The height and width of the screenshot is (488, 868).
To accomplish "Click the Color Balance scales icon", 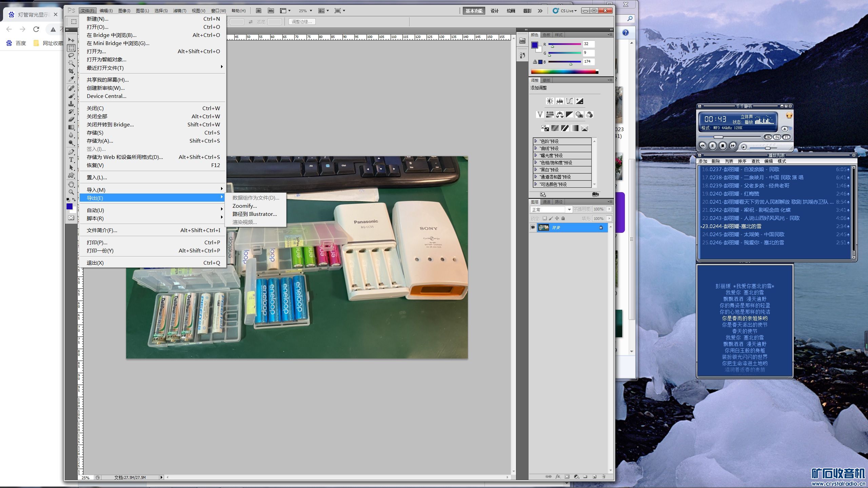I will pyautogui.click(x=560, y=115).
